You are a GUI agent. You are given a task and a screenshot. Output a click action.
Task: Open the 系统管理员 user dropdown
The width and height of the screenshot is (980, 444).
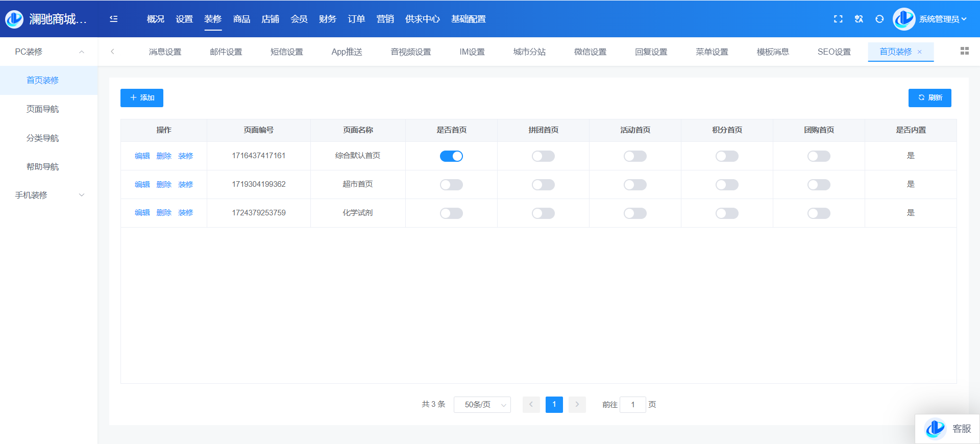point(942,19)
